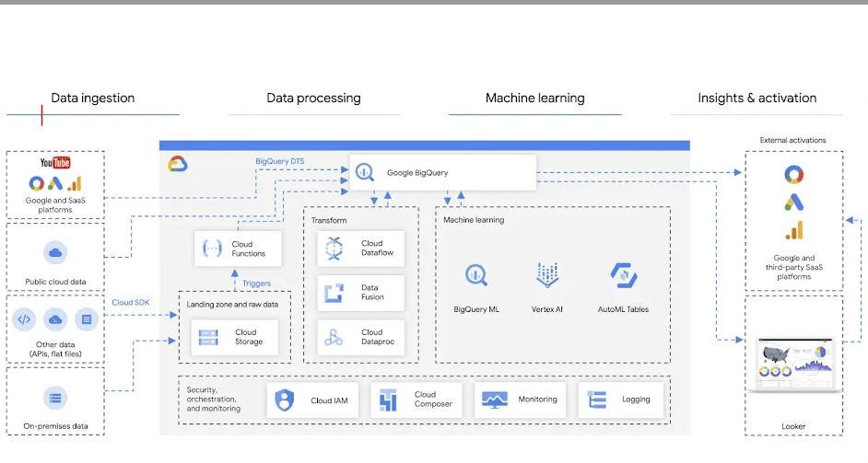Click the Cloud Dataproc icon

(x=334, y=337)
